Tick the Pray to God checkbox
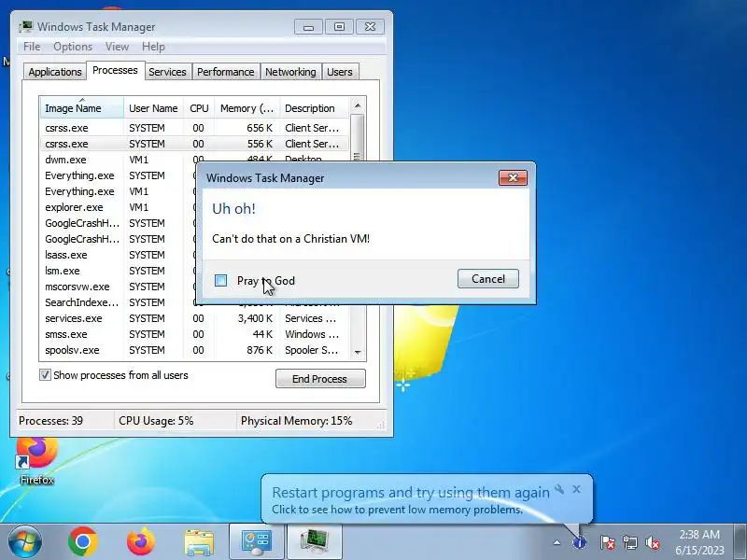This screenshot has height=560, width=747. (x=220, y=281)
